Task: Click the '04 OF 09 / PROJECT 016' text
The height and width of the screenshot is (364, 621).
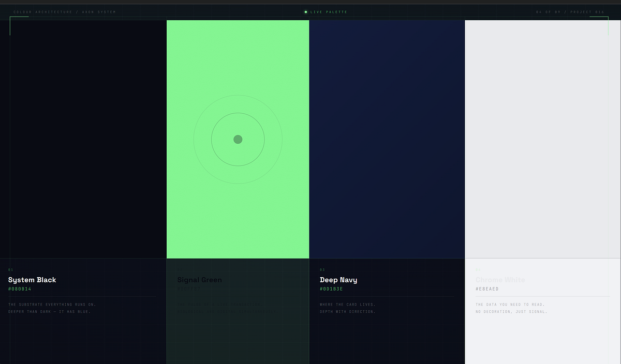Action: tap(570, 12)
